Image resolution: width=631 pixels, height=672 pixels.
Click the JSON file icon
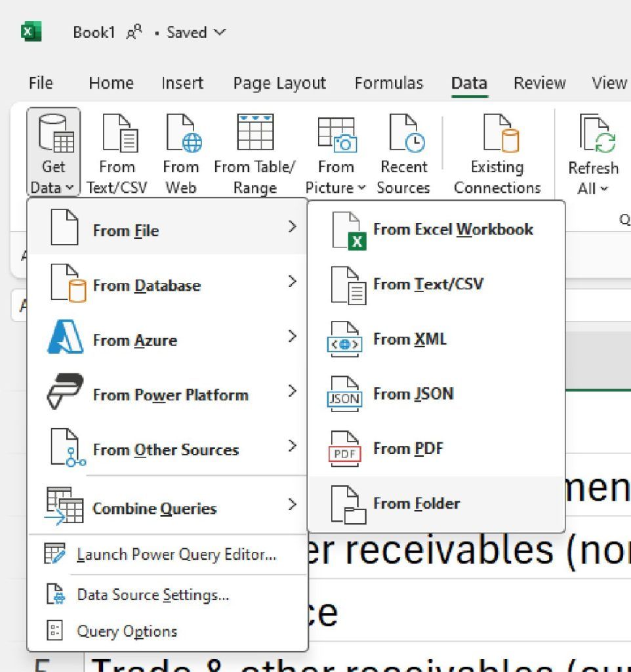(x=345, y=394)
